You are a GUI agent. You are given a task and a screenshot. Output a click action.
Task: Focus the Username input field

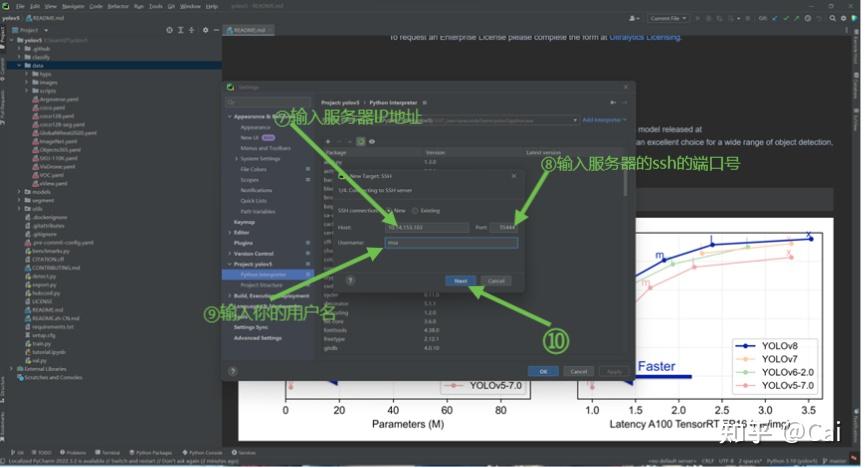point(451,242)
